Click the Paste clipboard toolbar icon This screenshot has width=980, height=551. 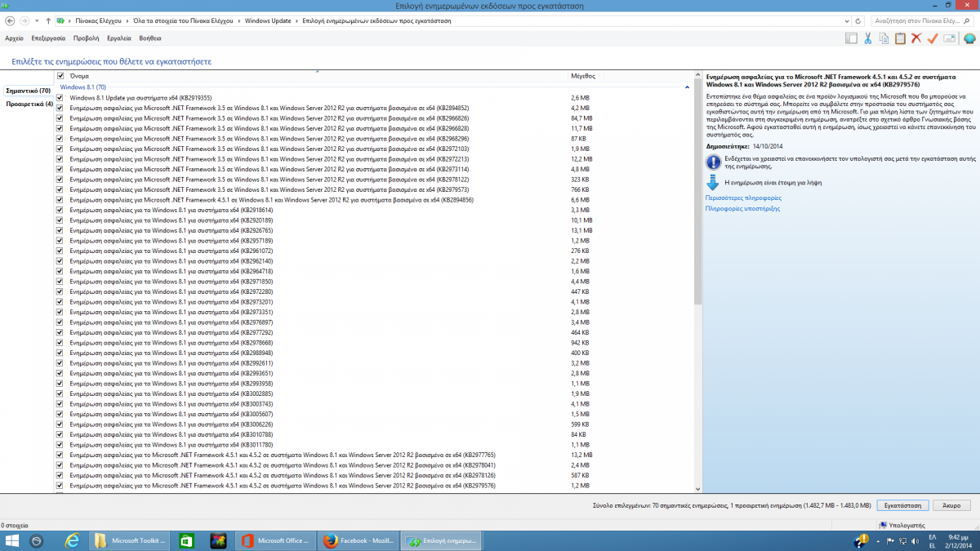[x=900, y=38]
